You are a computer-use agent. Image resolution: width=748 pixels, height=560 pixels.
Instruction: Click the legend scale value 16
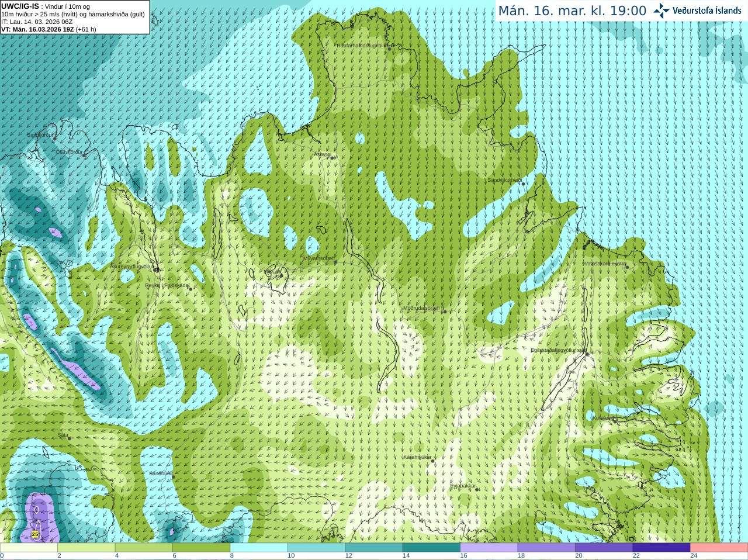click(x=464, y=556)
